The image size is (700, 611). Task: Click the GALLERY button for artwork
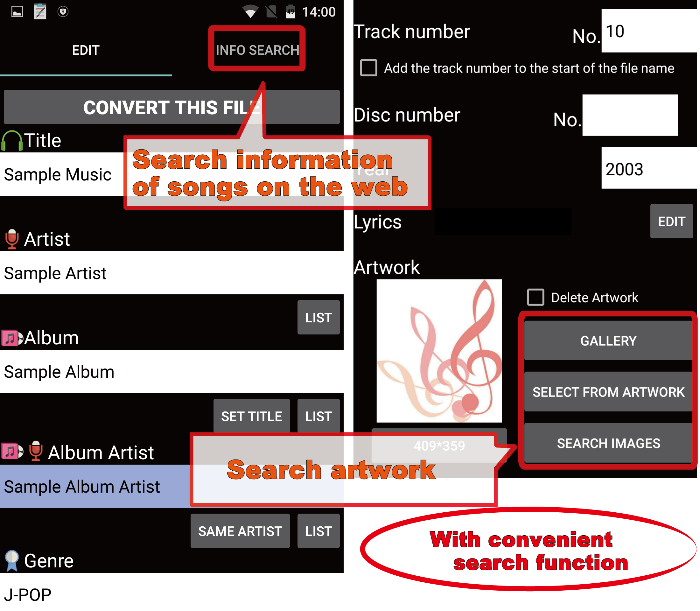607,340
